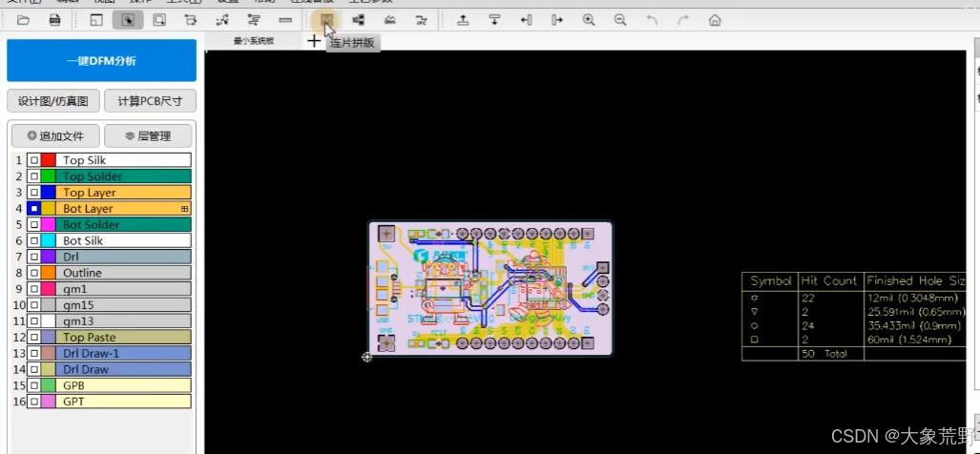This screenshot has height=454, width=980.
Task: Open 层管理 layer management
Action: point(148,136)
